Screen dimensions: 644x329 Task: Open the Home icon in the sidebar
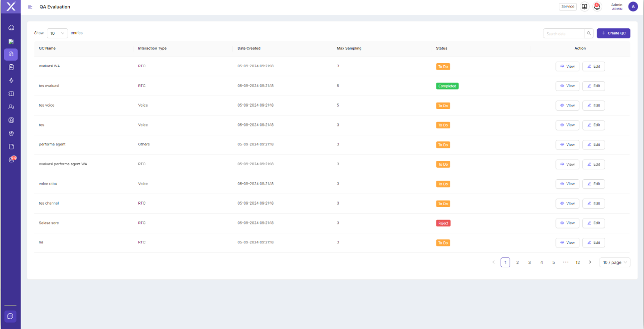coord(11,27)
